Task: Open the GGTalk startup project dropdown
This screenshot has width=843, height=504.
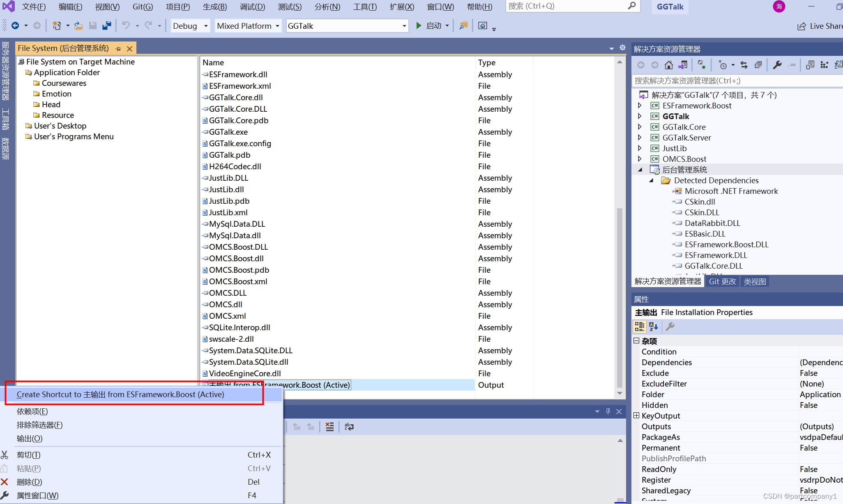Action: 347,26
